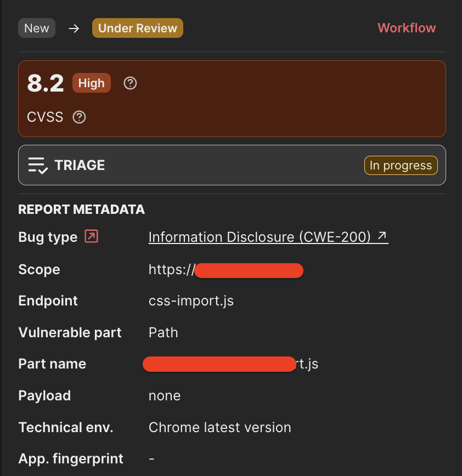This screenshot has height=476, width=462.
Task: Click the Chrome latest version value
Action: coord(220,427)
